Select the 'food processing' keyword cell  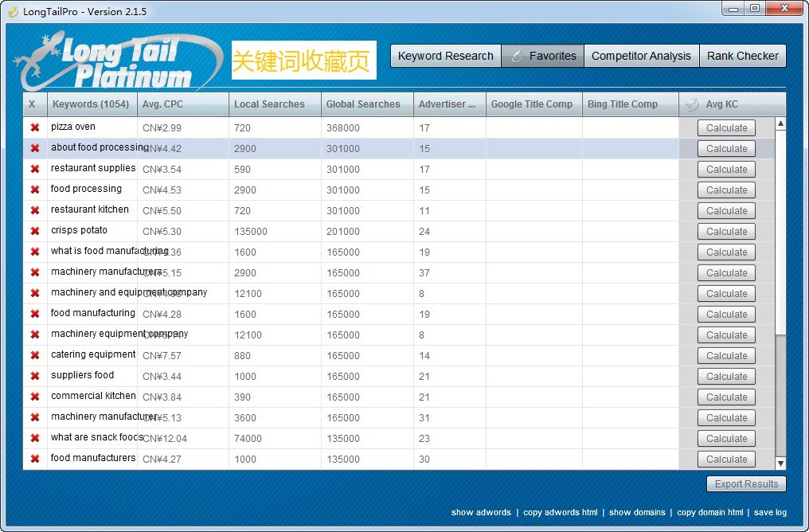[x=92, y=190]
